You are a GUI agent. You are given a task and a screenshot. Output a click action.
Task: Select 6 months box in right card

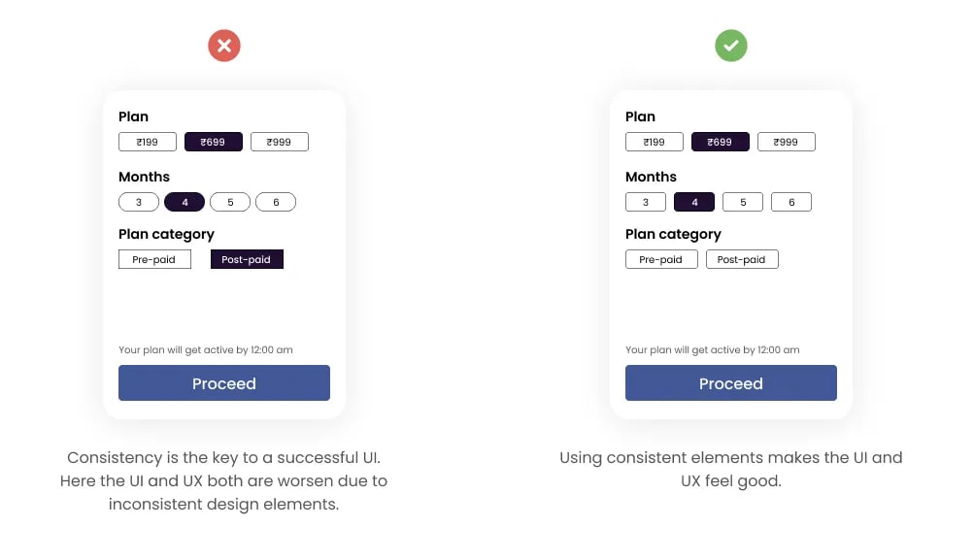tap(791, 202)
